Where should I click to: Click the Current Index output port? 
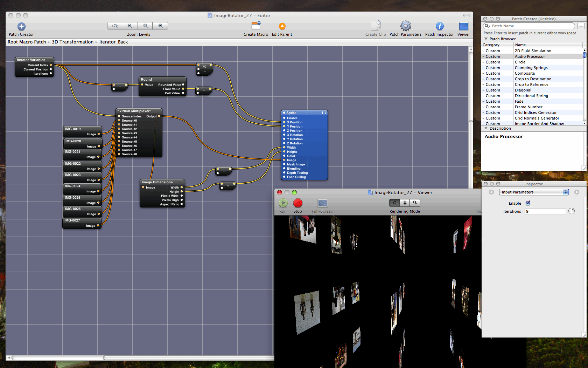[51, 65]
